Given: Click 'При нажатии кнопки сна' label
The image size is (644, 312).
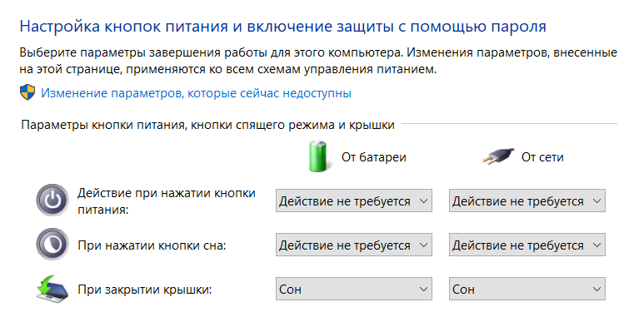Looking at the screenshot, I should (x=152, y=245).
